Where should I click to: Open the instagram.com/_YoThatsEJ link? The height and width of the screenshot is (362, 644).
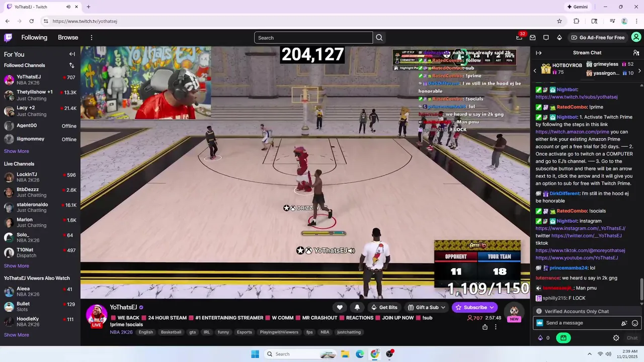pyautogui.click(x=581, y=228)
